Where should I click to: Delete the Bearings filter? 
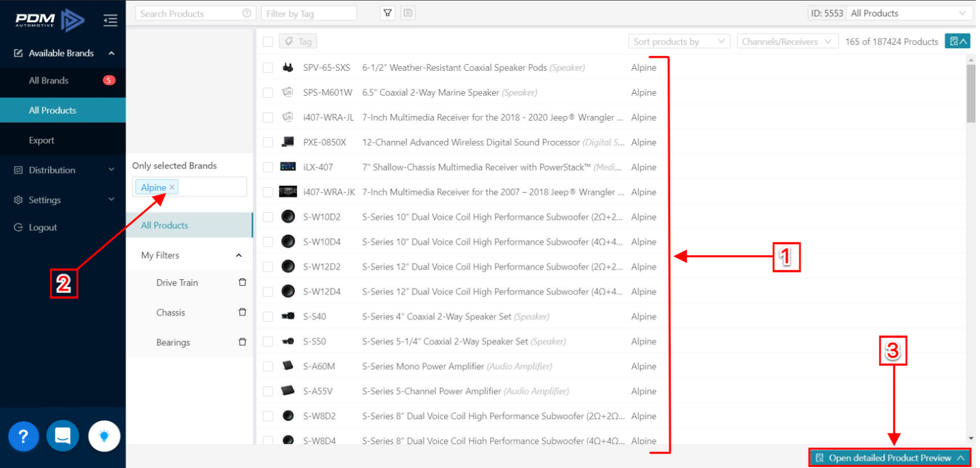tap(242, 342)
